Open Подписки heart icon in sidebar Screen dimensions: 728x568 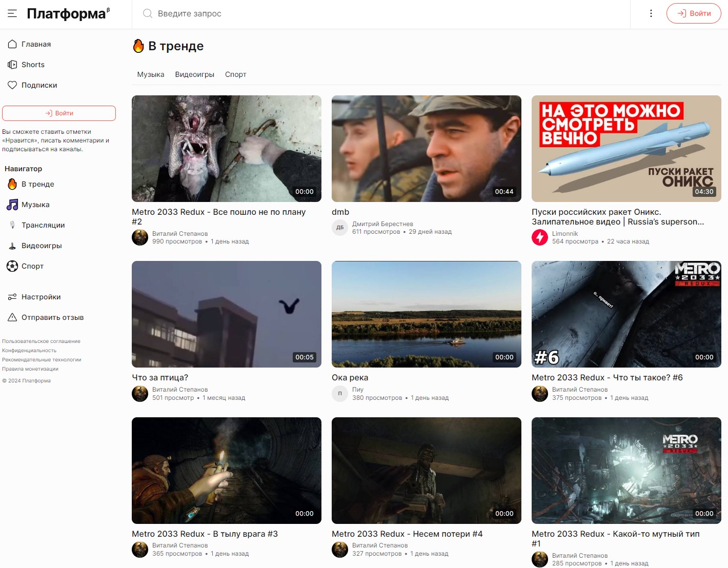point(12,85)
